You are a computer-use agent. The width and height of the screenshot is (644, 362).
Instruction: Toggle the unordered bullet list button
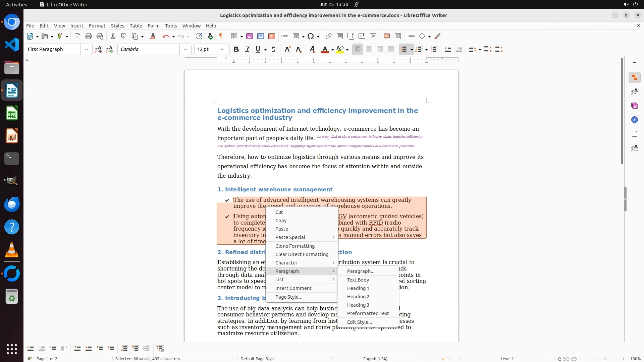coord(404,49)
